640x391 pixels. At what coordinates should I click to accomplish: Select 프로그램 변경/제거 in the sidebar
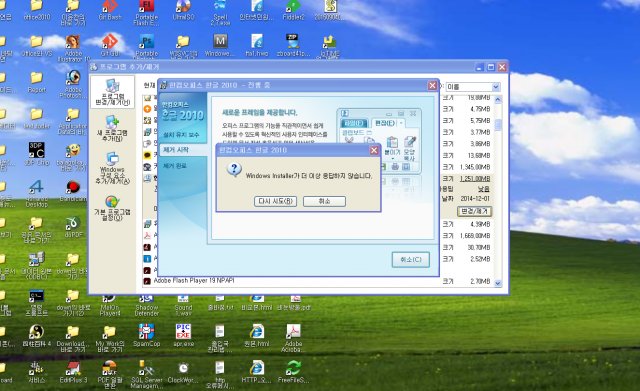click(112, 93)
